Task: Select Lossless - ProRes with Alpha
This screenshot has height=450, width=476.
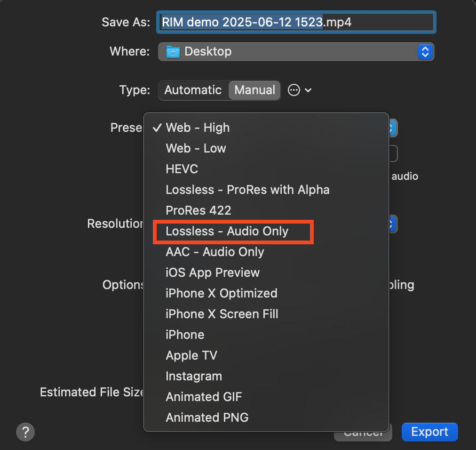Action: pos(247,190)
